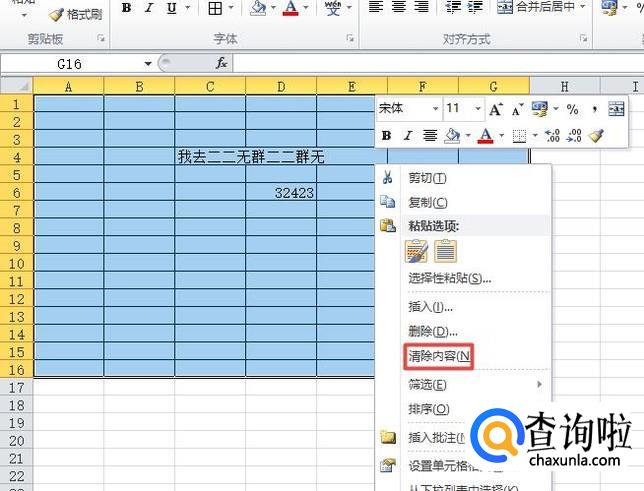Increase font size with mini toolbar grow button
Viewport: 644px width, 491px height.
[x=496, y=109]
